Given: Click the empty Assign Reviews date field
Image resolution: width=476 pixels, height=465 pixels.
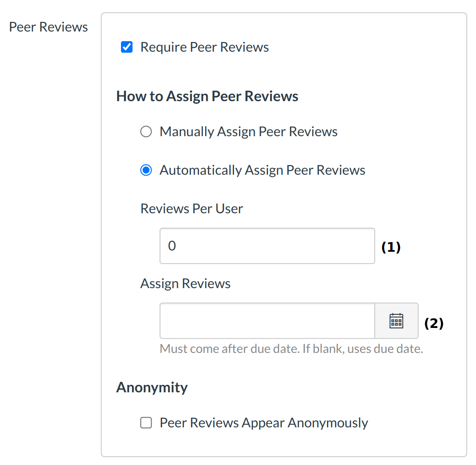Looking at the screenshot, I should click(x=267, y=321).
